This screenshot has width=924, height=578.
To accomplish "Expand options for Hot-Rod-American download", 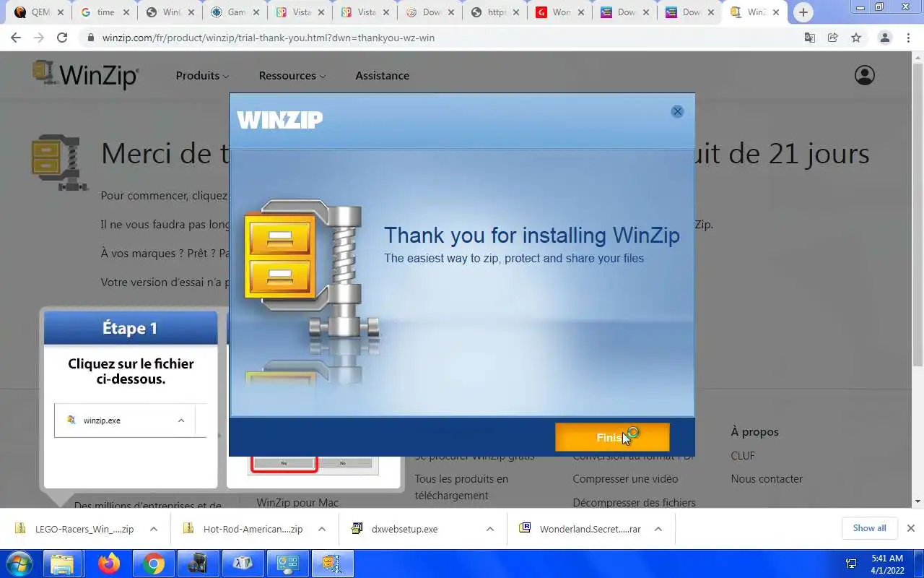I will point(322,529).
